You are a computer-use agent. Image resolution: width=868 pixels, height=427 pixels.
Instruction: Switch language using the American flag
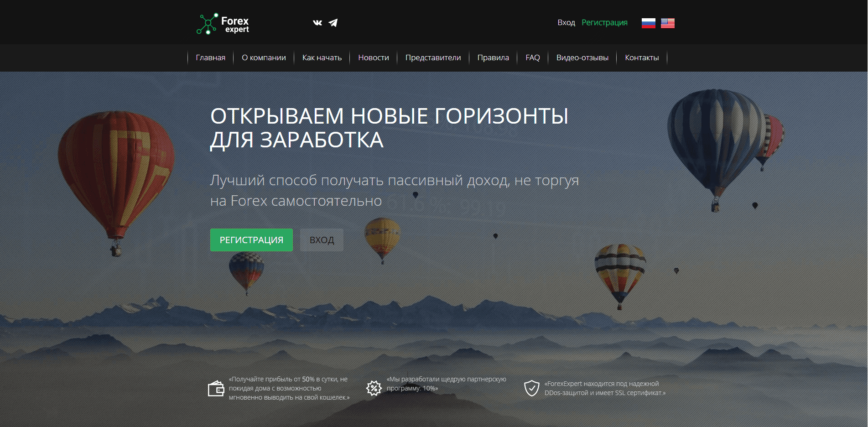pyautogui.click(x=668, y=22)
